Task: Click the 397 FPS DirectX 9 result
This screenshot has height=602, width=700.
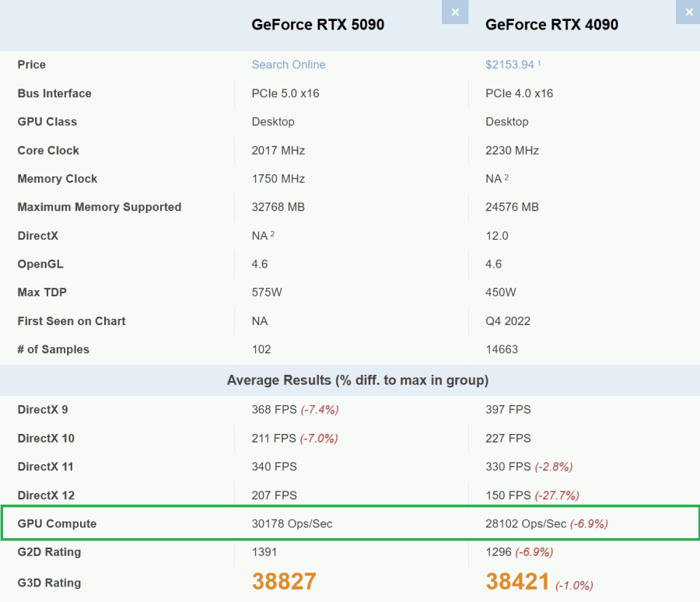Action: click(508, 410)
